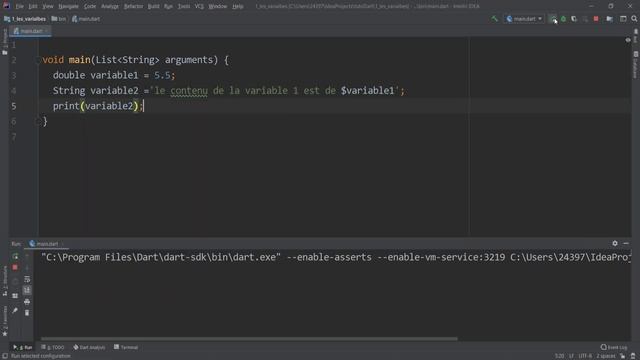
Task: Open the Project Structure folder icon
Action: (609, 19)
